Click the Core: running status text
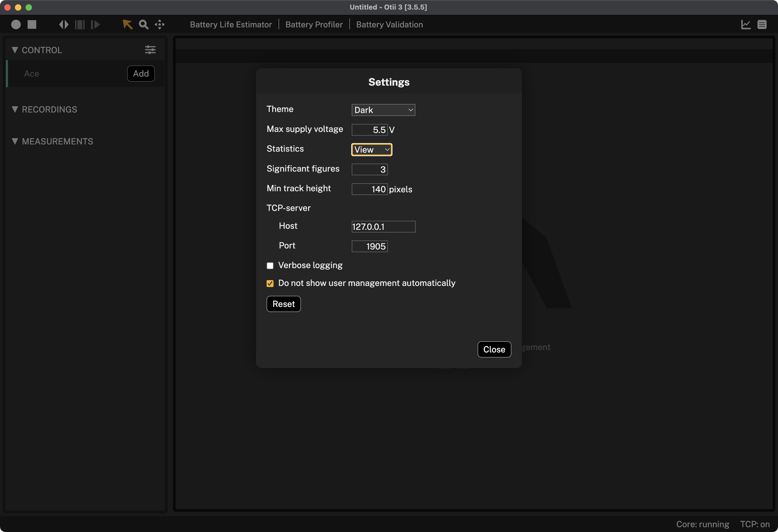The width and height of the screenshot is (778, 532). click(702, 524)
